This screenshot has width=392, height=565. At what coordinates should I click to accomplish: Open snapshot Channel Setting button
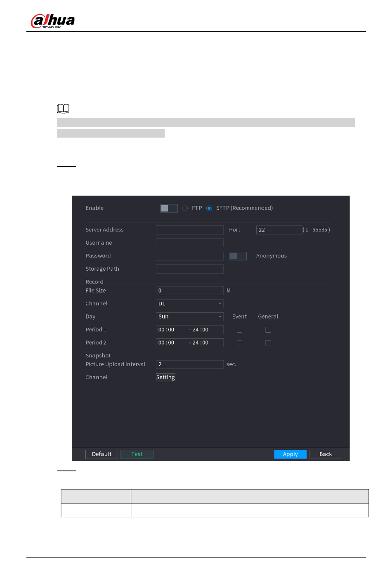coord(165,378)
